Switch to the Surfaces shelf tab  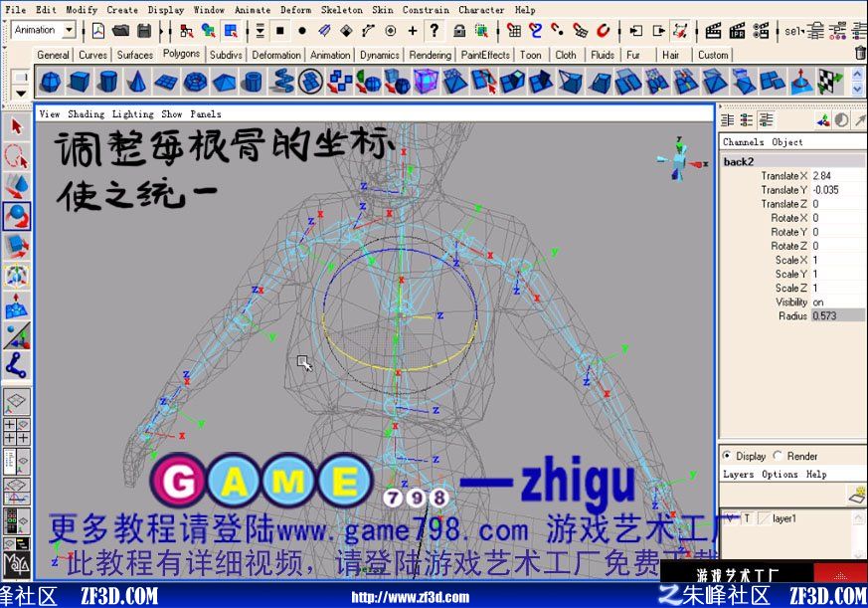[135, 55]
